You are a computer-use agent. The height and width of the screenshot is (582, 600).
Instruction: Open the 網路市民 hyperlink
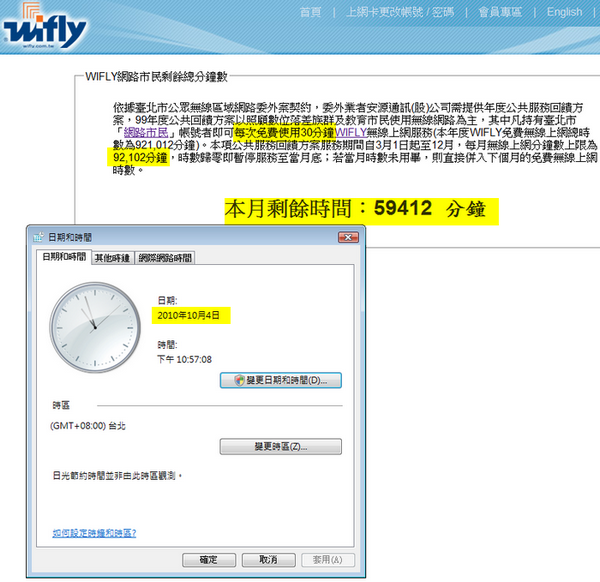click(x=146, y=132)
